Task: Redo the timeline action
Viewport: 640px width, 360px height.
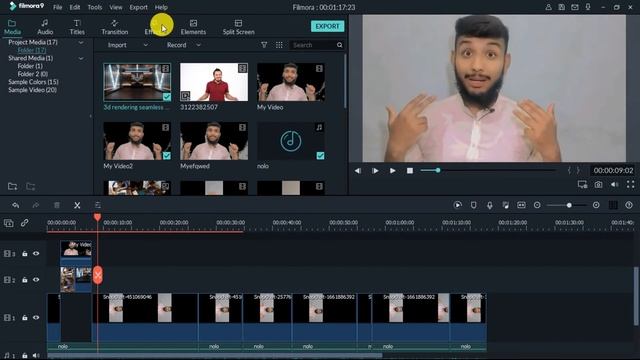Action: click(x=36, y=205)
